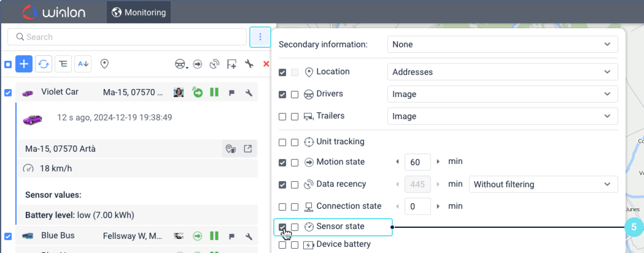
Task: Open the three-dot display options menu
Action: click(x=260, y=37)
